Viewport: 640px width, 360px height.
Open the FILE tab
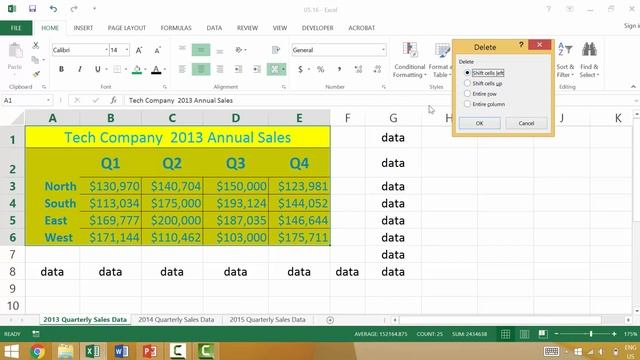(16, 28)
